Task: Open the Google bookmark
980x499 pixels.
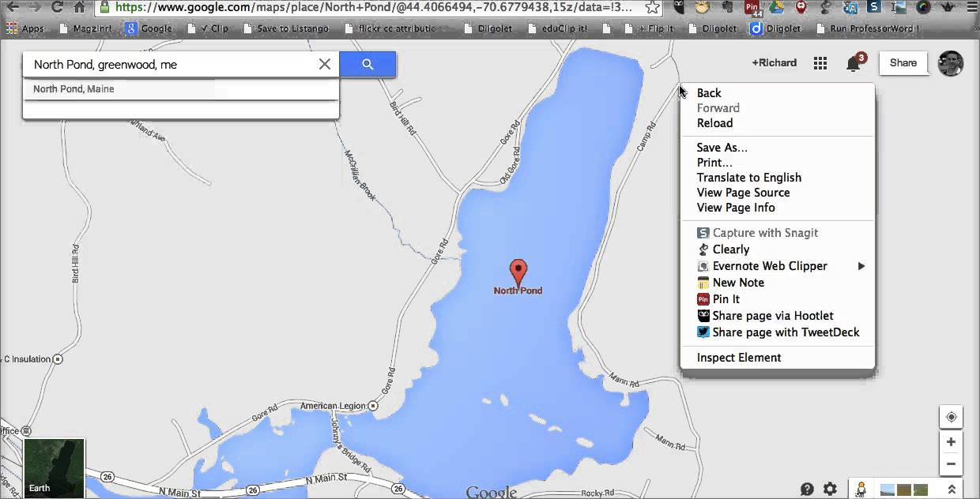Action: [x=149, y=28]
